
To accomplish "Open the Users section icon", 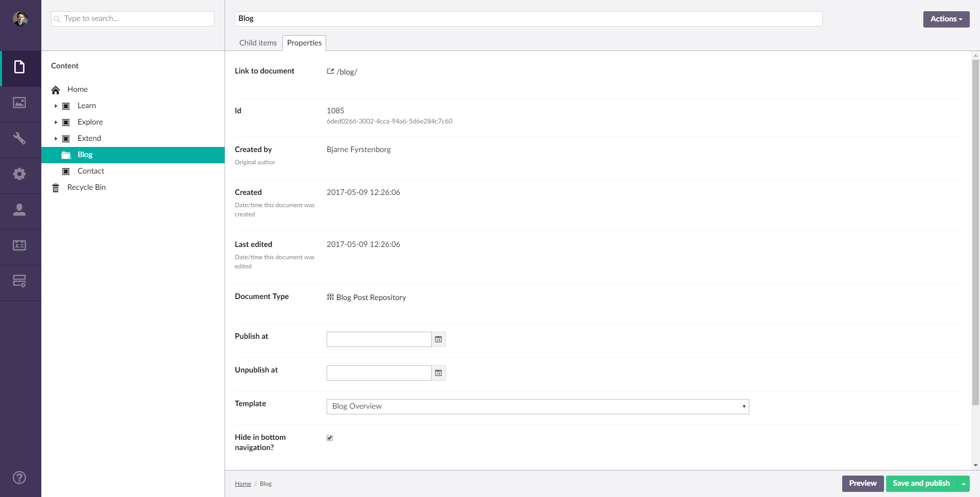I will (x=19, y=210).
